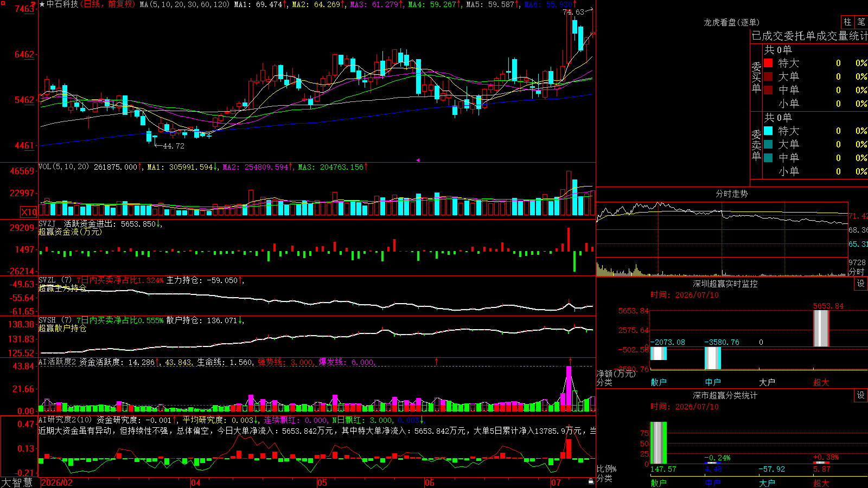The height and width of the screenshot is (488, 868).
Task: Click the 超赢资金流(万元) label
Action: click(70, 232)
